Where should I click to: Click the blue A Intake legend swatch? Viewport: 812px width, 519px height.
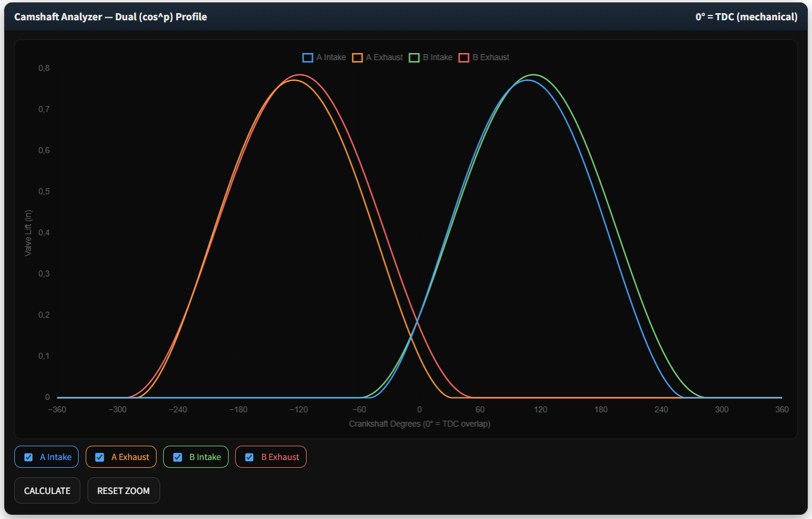[308, 58]
